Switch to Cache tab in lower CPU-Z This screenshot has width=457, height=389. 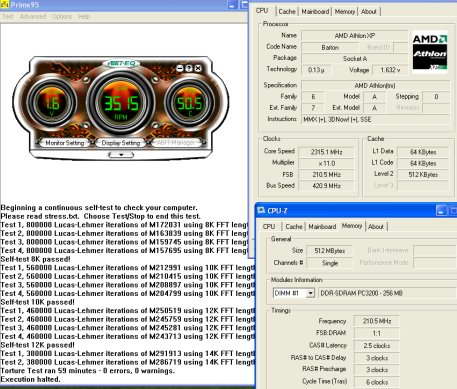coord(294,227)
